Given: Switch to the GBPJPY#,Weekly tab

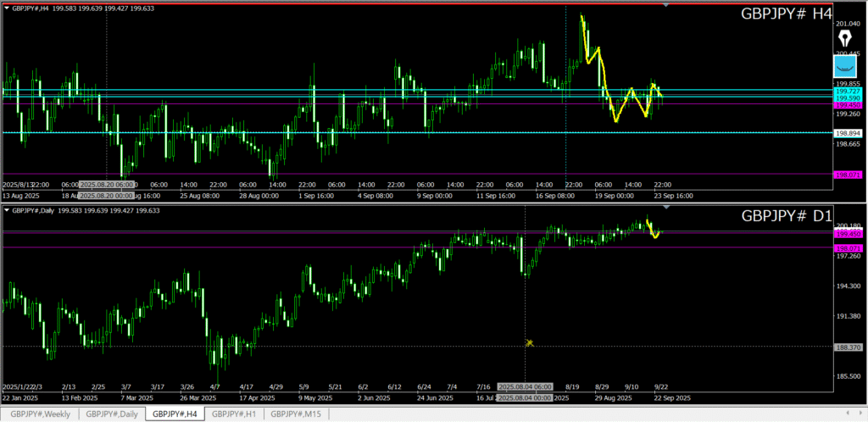Looking at the screenshot, I should 41,414.
